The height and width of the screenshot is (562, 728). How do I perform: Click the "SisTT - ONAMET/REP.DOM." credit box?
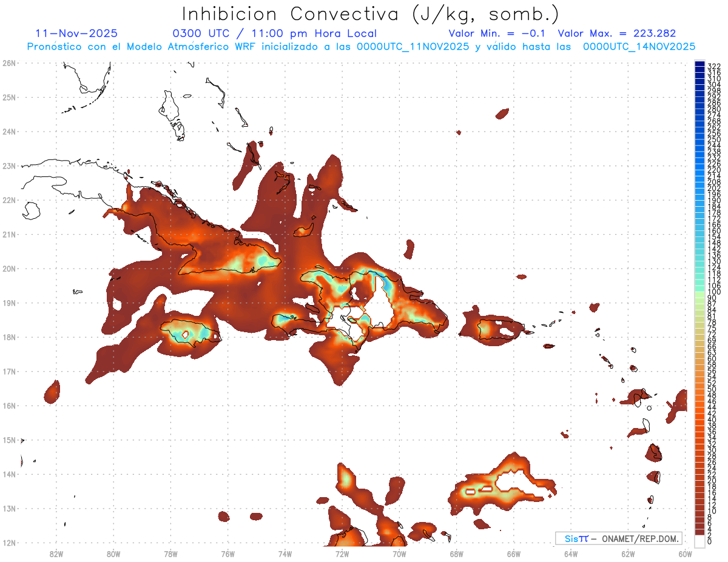(x=619, y=538)
